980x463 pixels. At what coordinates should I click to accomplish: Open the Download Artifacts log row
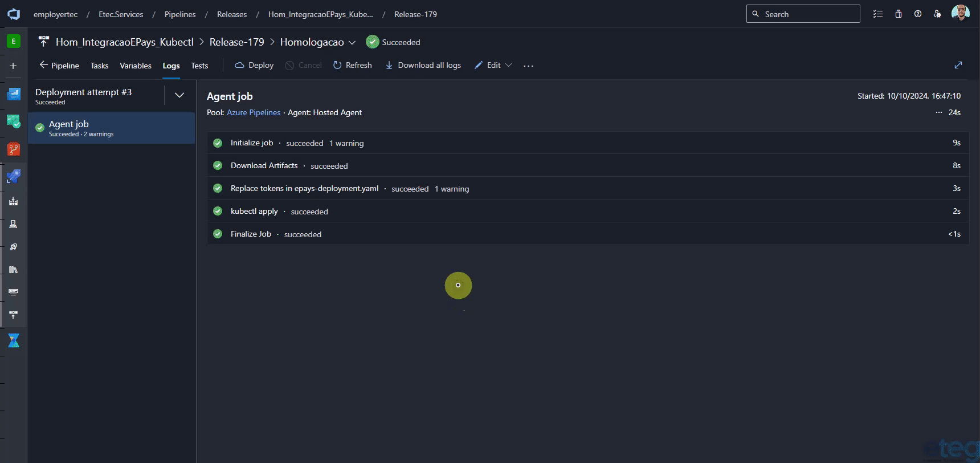pos(587,165)
